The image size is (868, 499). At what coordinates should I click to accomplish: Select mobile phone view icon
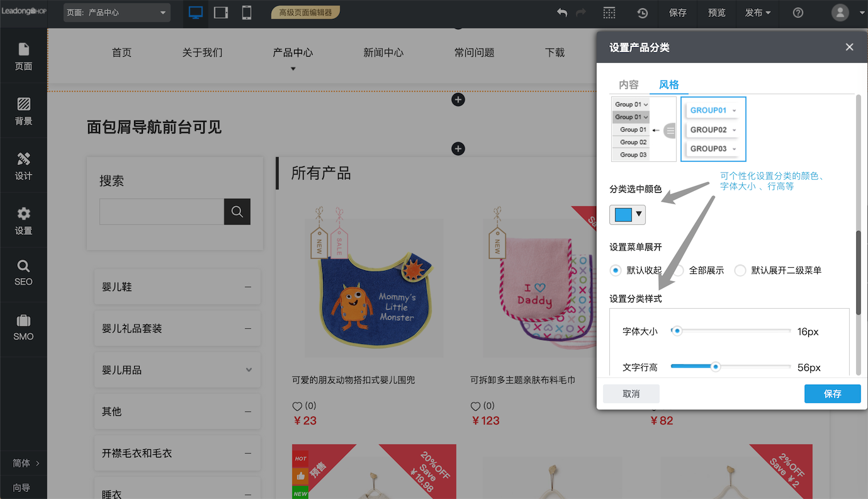(247, 13)
